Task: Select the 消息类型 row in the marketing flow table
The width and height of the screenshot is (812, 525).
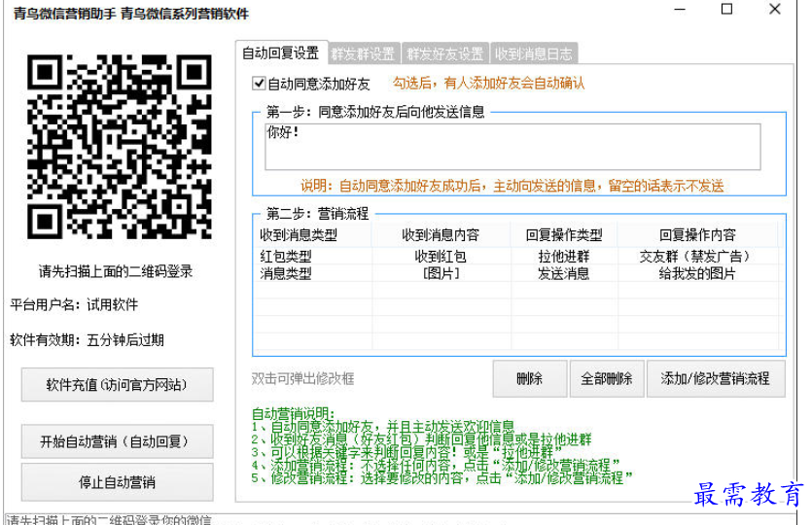Action: coord(515,273)
